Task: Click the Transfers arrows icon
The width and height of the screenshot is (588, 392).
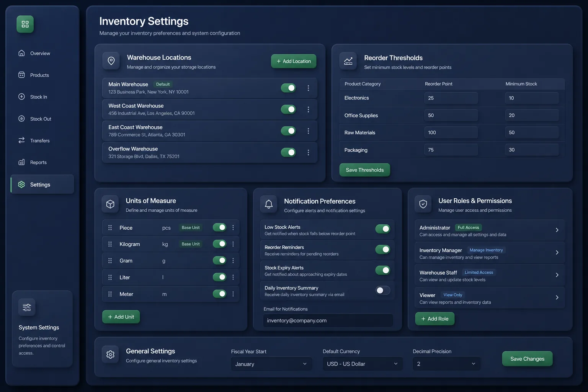Action: [x=22, y=140]
